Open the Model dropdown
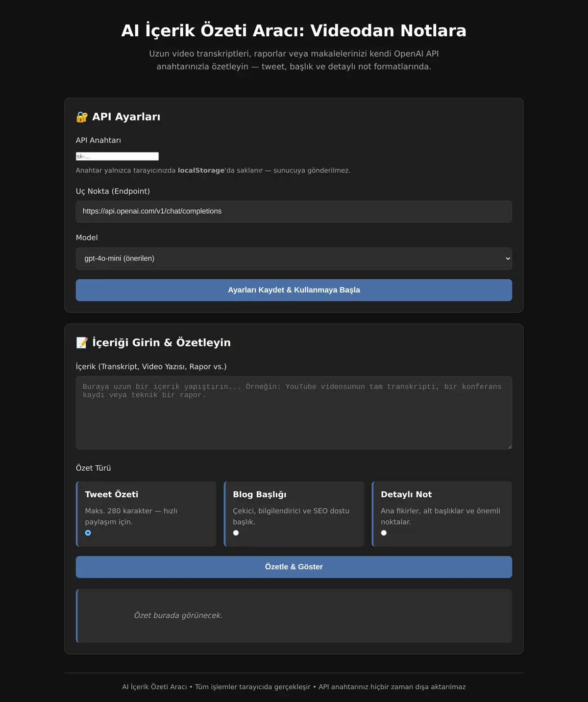588x702 pixels. (x=294, y=259)
